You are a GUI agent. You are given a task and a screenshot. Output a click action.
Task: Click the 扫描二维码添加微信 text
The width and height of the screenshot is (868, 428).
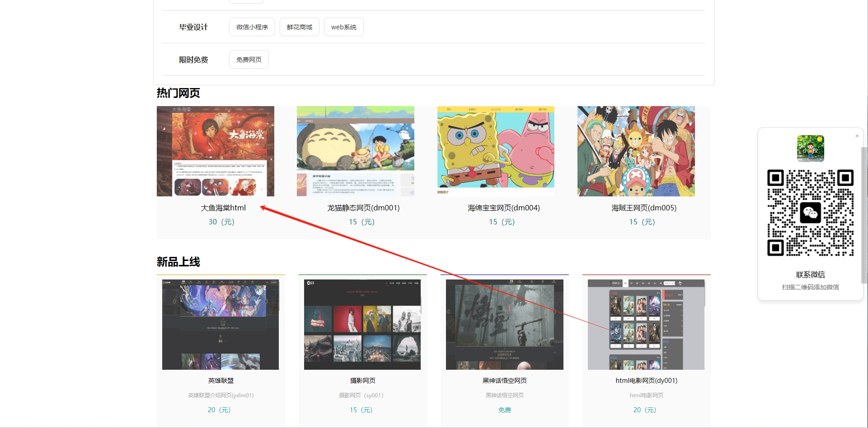tap(811, 287)
